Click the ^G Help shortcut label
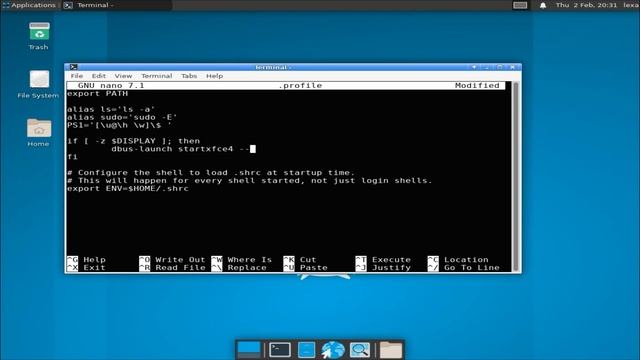This screenshot has width=640, height=360. click(86, 260)
